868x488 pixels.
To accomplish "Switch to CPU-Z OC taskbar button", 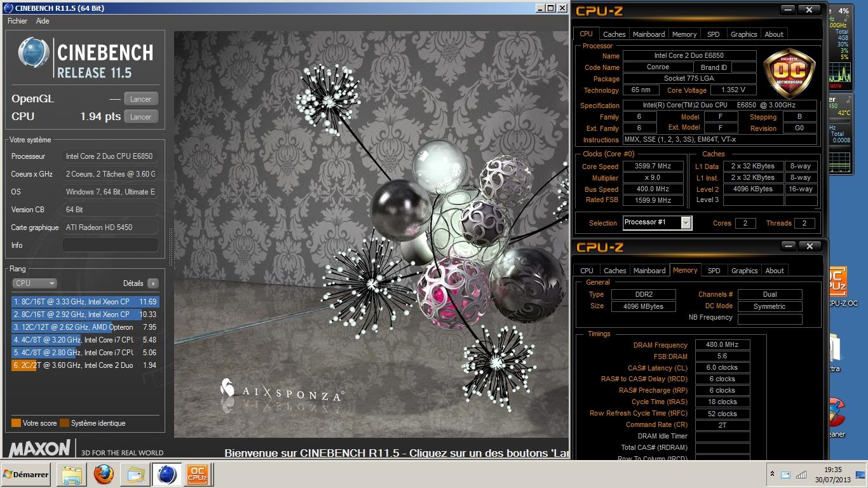I will point(197,475).
